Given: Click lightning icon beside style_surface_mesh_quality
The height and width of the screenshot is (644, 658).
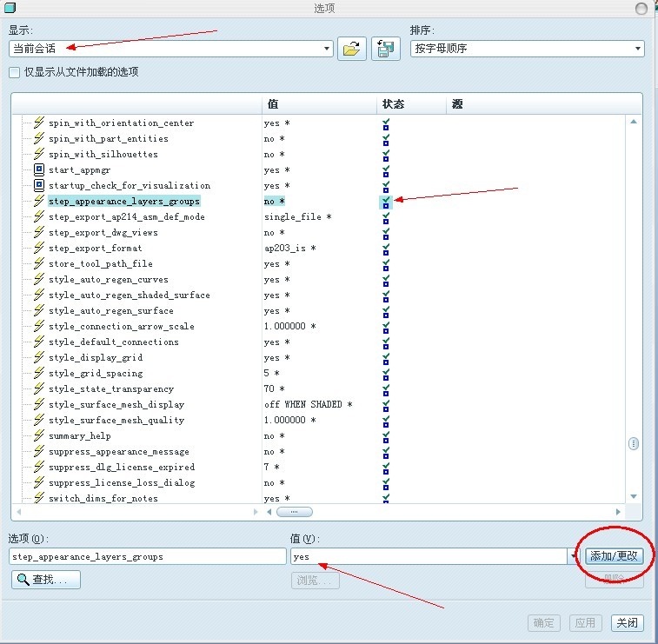Looking at the screenshot, I should (39, 420).
